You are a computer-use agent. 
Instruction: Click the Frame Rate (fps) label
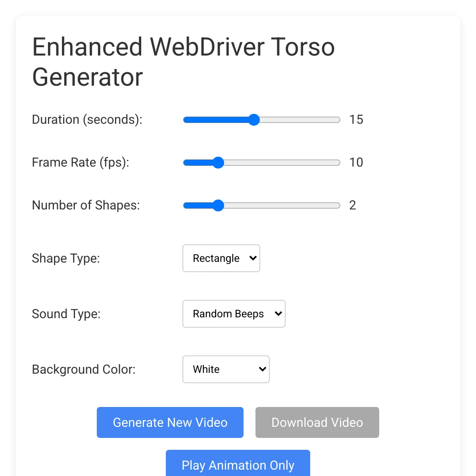click(x=81, y=163)
